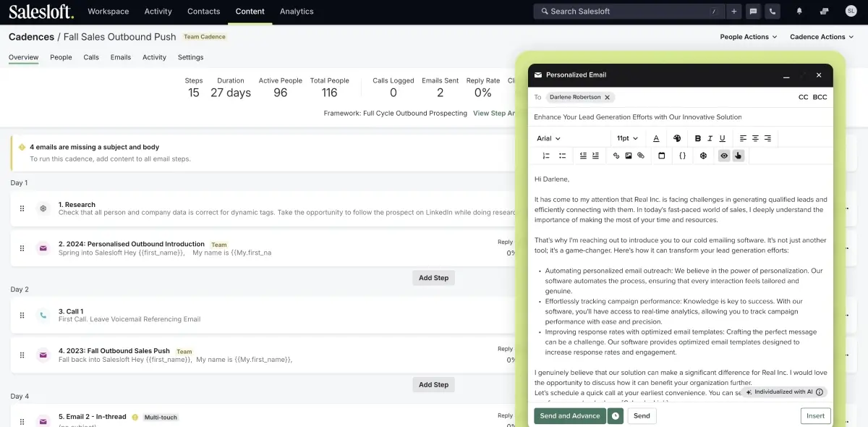The height and width of the screenshot is (427, 868).
Task: Open the Settings tab of the cadence
Action: (x=190, y=57)
